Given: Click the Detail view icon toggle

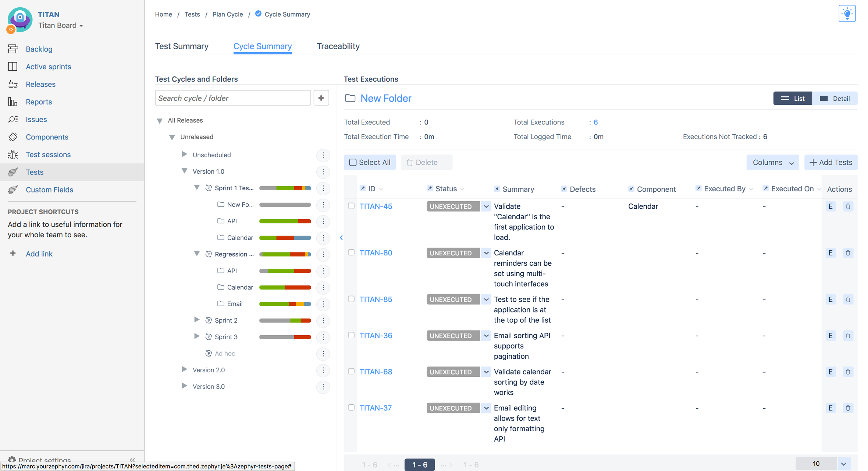Looking at the screenshot, I should click(x=835, y=98).
